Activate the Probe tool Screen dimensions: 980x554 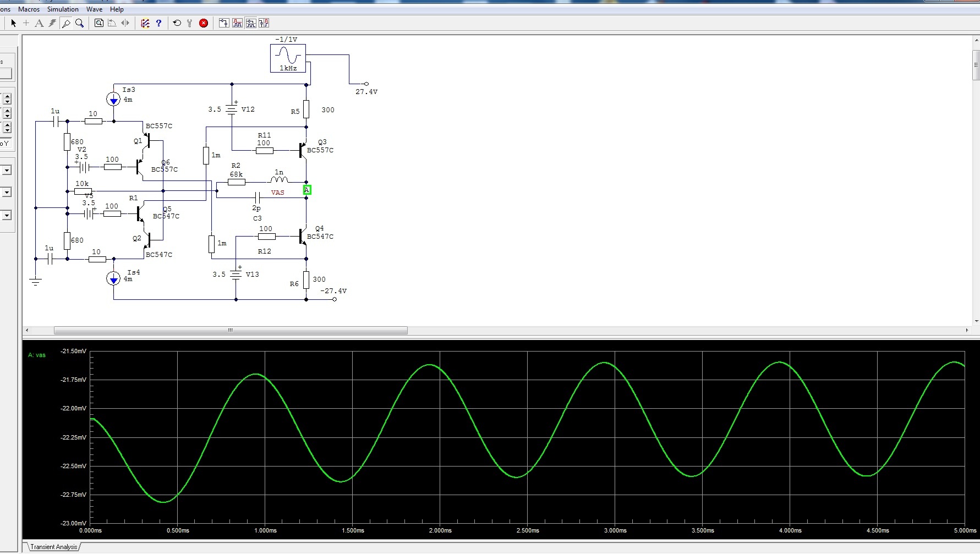66,23
